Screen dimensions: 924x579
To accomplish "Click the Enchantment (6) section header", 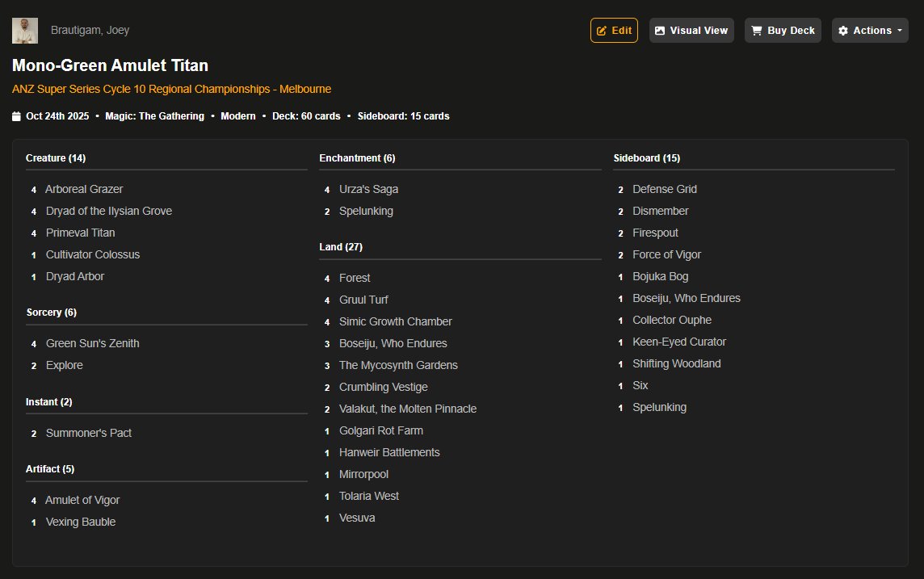I will coord(357,157).
